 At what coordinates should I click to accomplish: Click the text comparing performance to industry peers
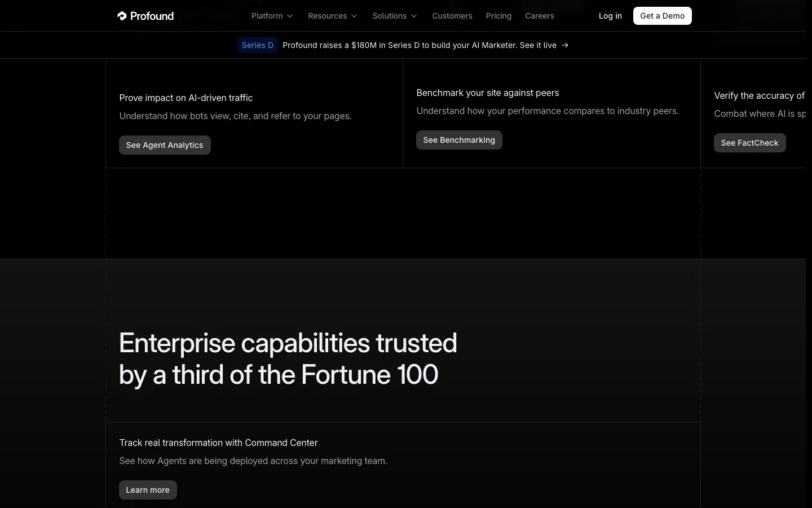click(548, 111)
